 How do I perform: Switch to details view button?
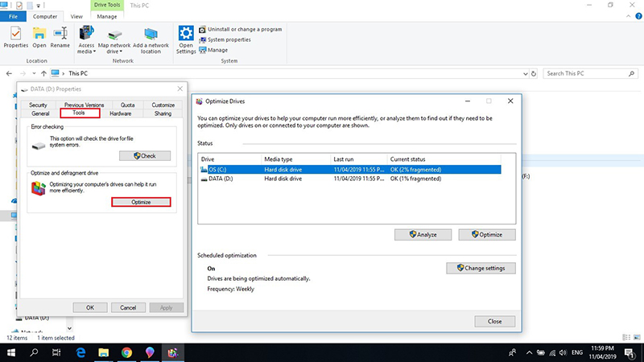(626, 337)
